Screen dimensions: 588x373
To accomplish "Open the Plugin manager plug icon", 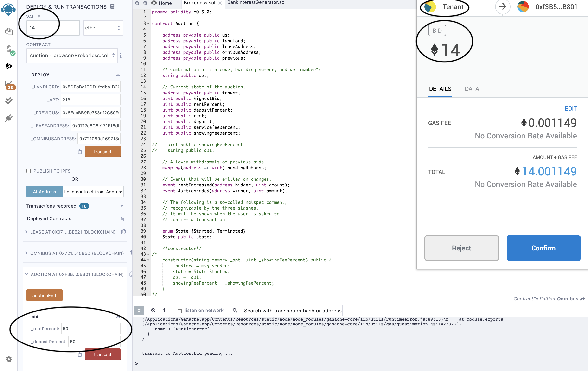I will tap(9, 118).
